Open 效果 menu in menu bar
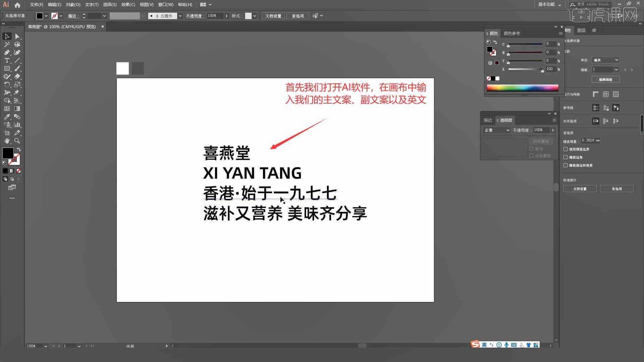 (126, 4)
